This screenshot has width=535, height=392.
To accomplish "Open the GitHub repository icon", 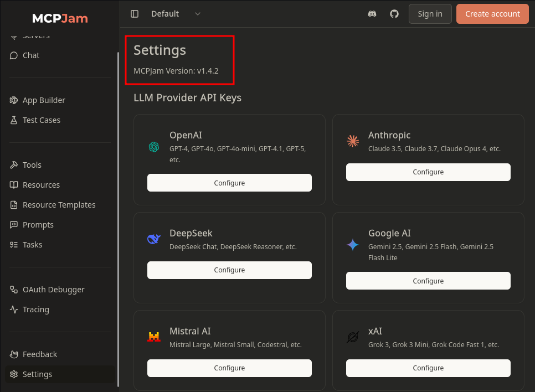I will pos(394,14).
